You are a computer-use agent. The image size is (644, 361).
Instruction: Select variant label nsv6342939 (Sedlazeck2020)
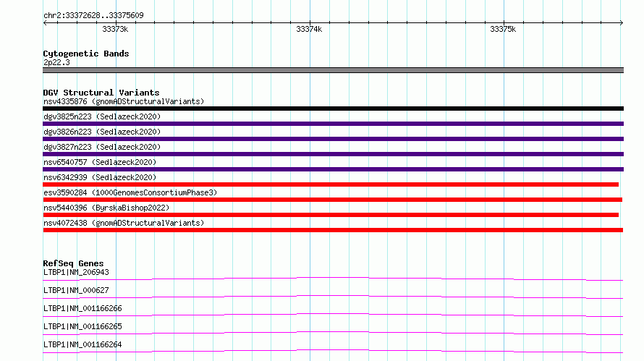100,177
